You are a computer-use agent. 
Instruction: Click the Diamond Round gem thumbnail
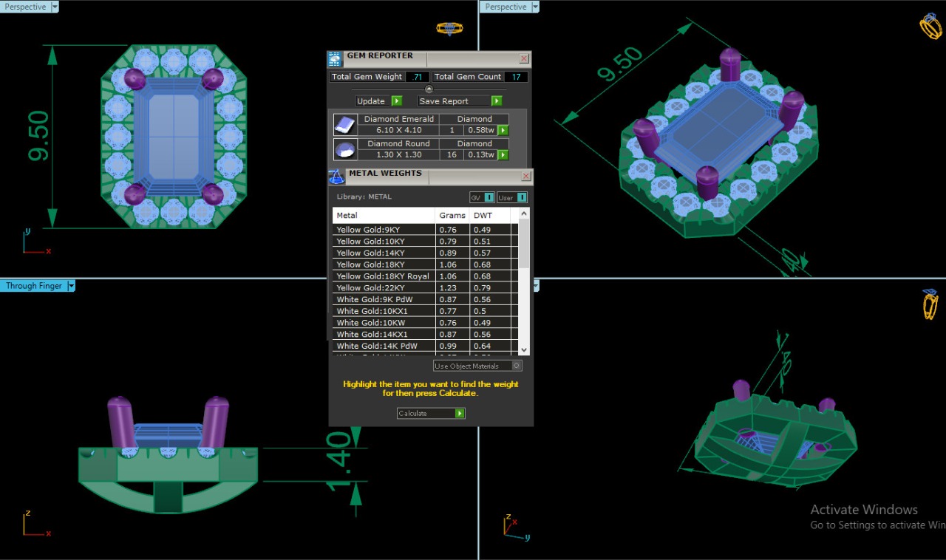tap(344, 149)
